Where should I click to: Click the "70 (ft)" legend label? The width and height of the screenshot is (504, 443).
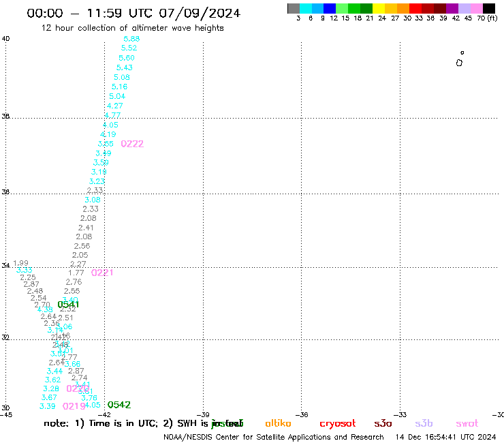coord(487,18)
